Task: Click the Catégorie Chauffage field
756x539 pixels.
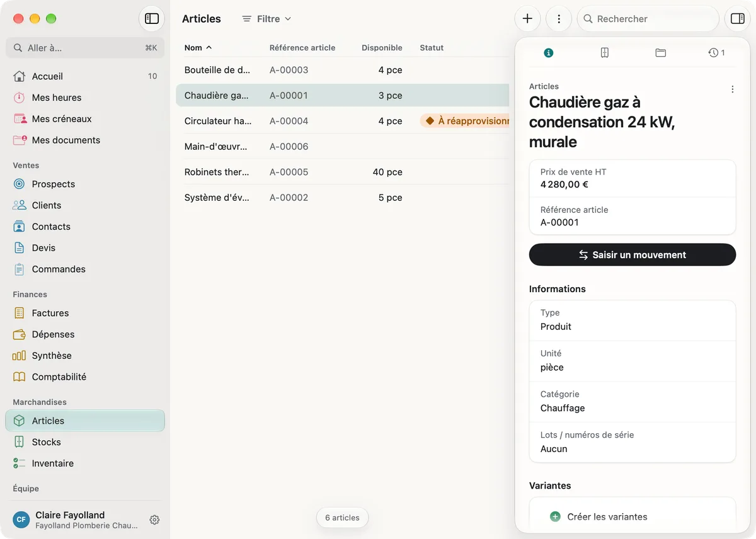Action: (633, 402)
